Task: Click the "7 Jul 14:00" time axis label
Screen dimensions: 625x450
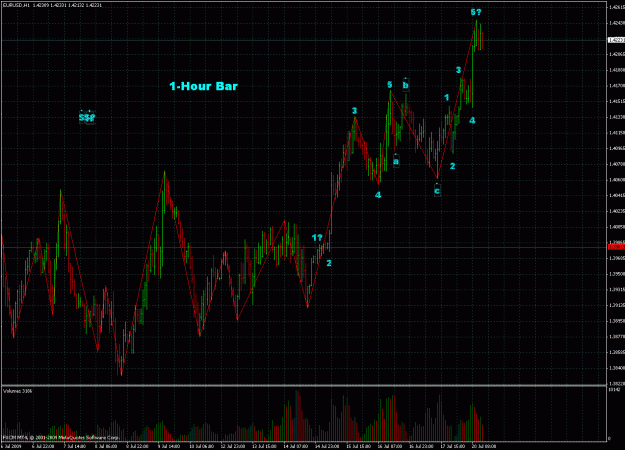Action: coord(74,446)
